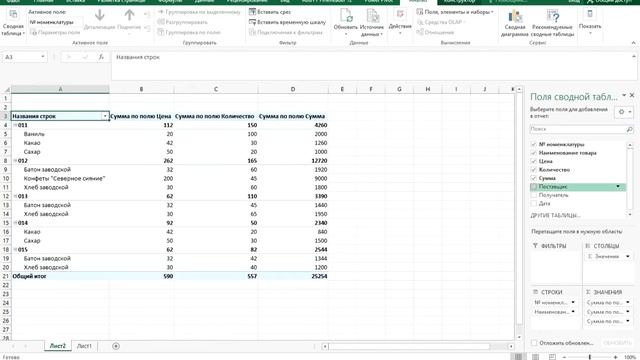The image size is (640, 360).
Task: Check the Дата field checkbox
Action: click(533, 203)
